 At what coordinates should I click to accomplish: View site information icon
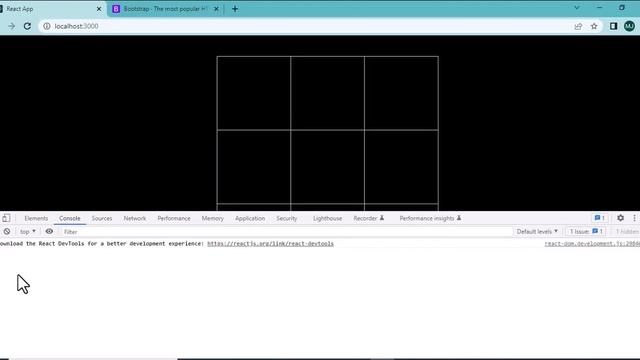pyautogui.click(x=47, y=26)
